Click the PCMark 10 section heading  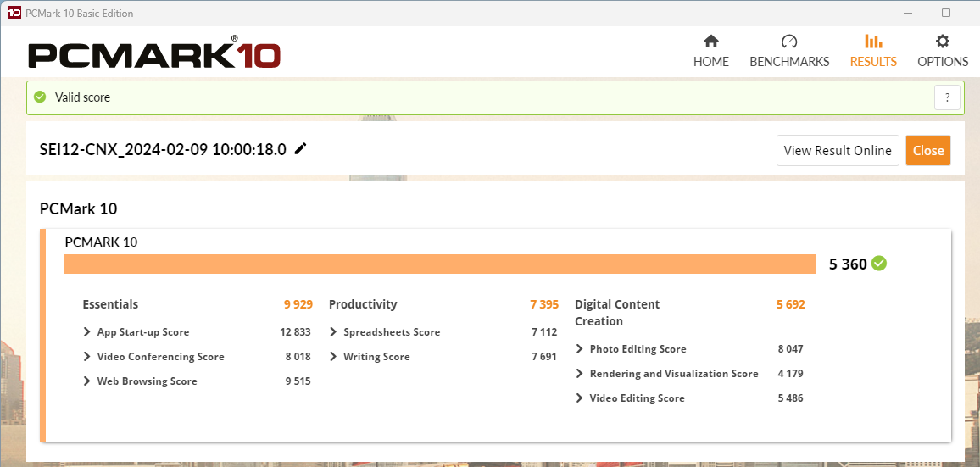click(x=78, y=208)
